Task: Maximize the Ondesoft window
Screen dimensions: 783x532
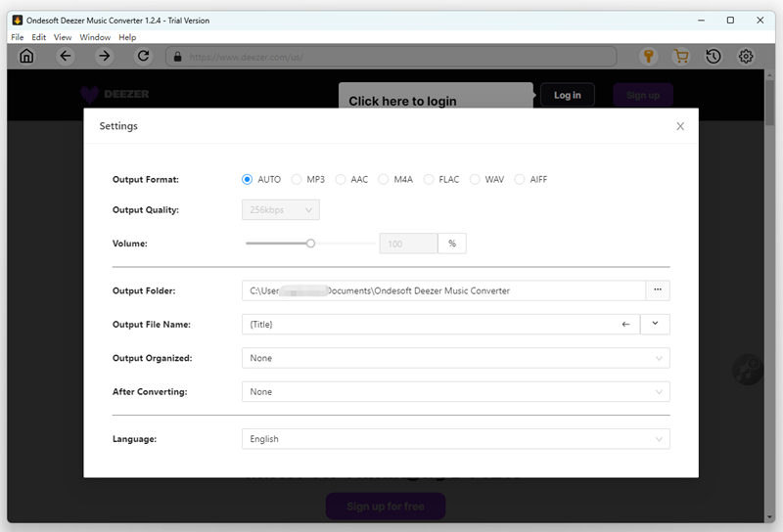Action: pos(730,20)
